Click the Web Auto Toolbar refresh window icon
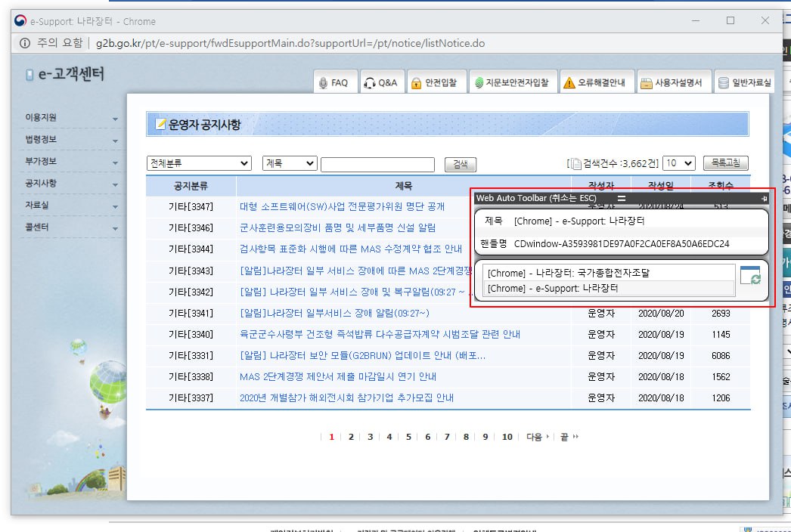Image resolution: width=791 pixels, height=532 pixels. [x=751, y=276]
